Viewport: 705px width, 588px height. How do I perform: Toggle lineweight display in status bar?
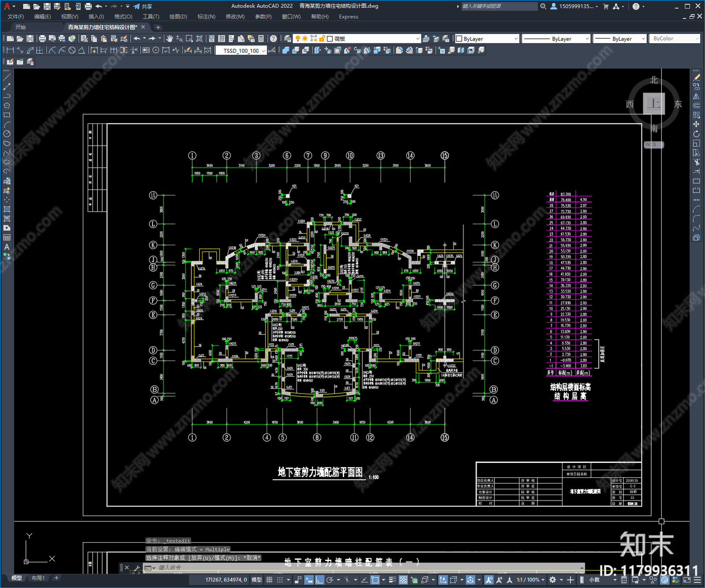[x=392, y=580]
